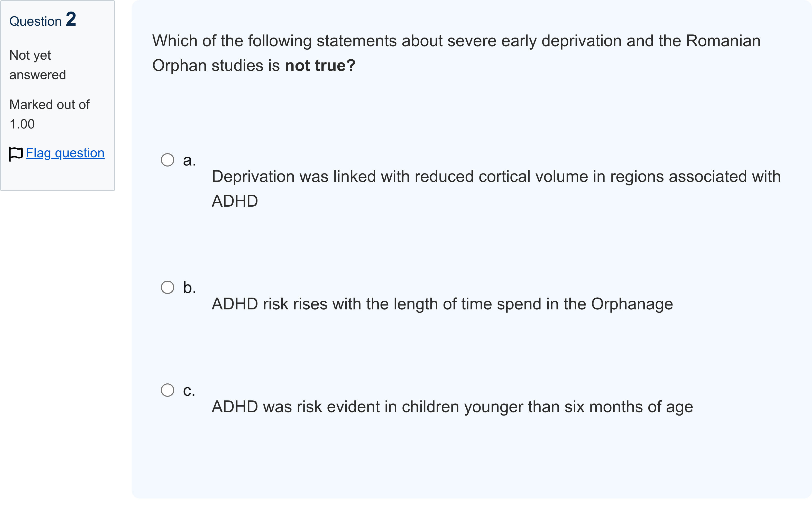Choose the answer about reduced cortical volume
812x515 pixels.
tap(496, 189)
